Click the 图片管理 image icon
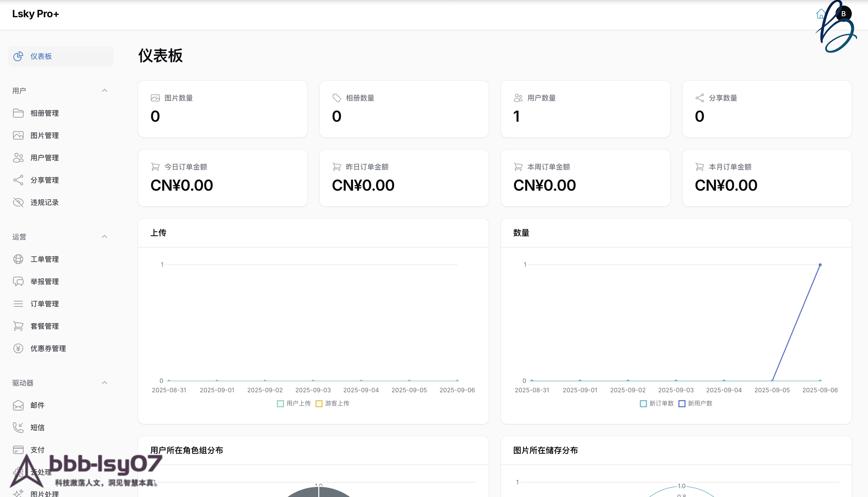Image resolution: width=868 pixels, height=497 pixels. (x=19, y=135)
